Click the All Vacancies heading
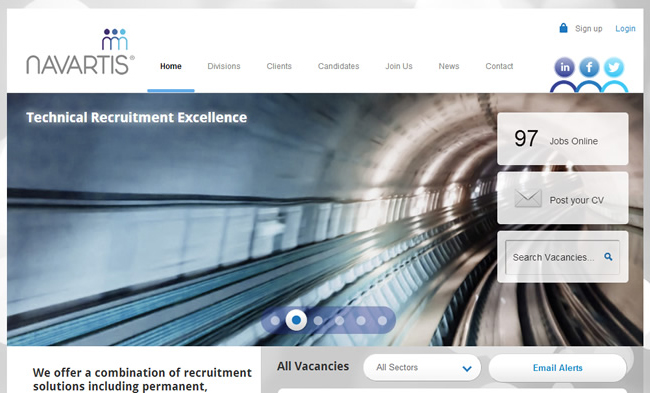Screen dimensions: 650x393 pos(313,366)
